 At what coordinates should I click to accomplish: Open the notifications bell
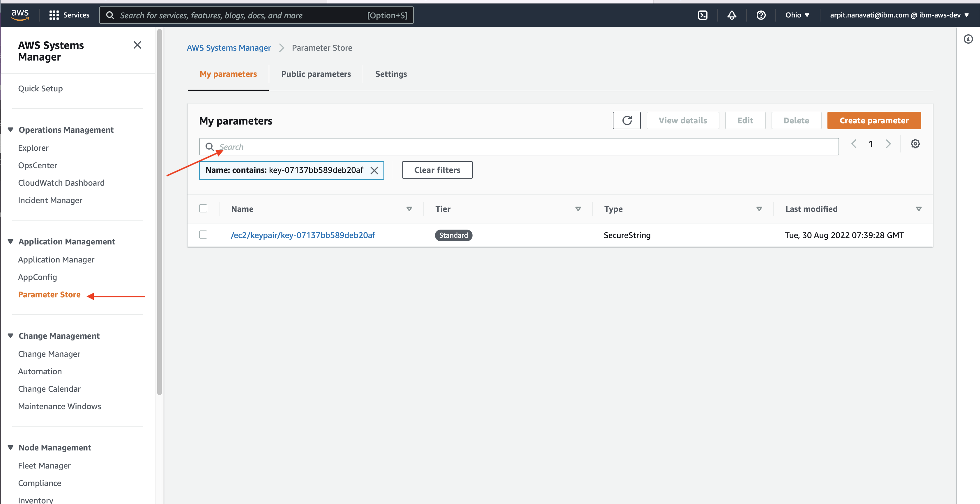click(732, 15)
